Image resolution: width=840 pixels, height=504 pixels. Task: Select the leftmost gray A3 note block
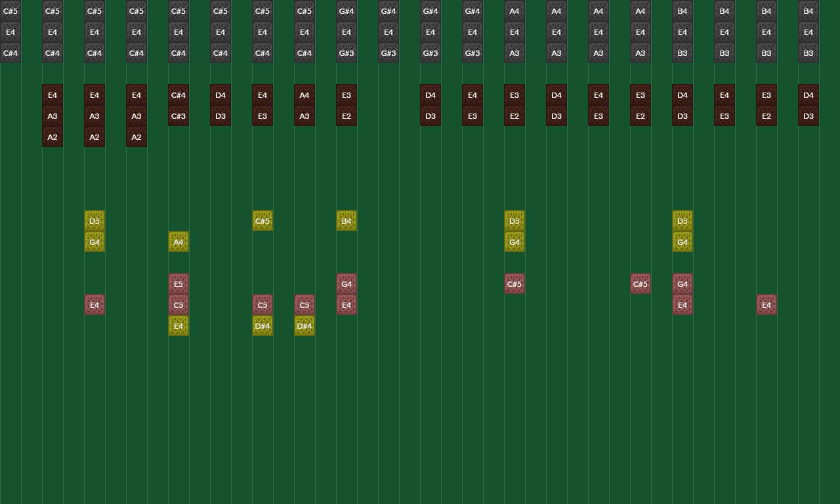(514, 53)
